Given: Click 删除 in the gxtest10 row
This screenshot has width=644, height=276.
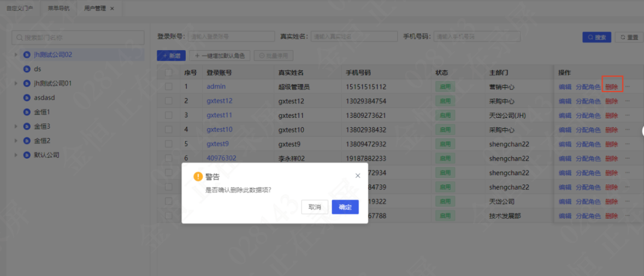Looking at the screenshot, I should click(x=612, y=130).
